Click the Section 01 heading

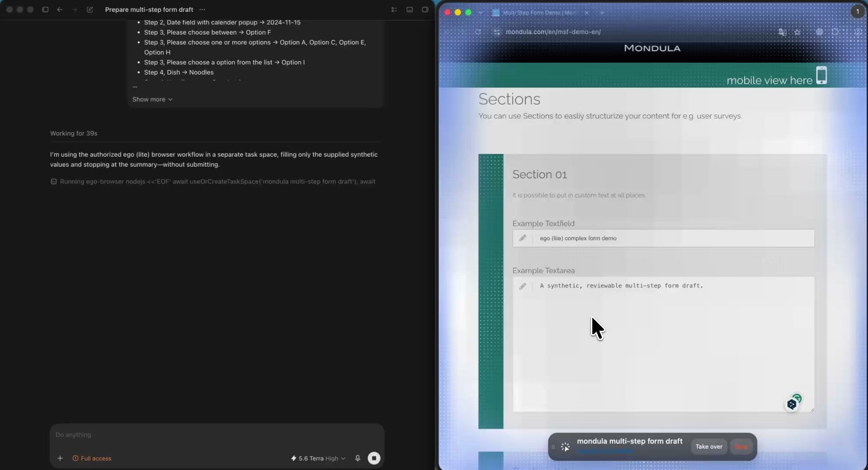tap(540, 175)
